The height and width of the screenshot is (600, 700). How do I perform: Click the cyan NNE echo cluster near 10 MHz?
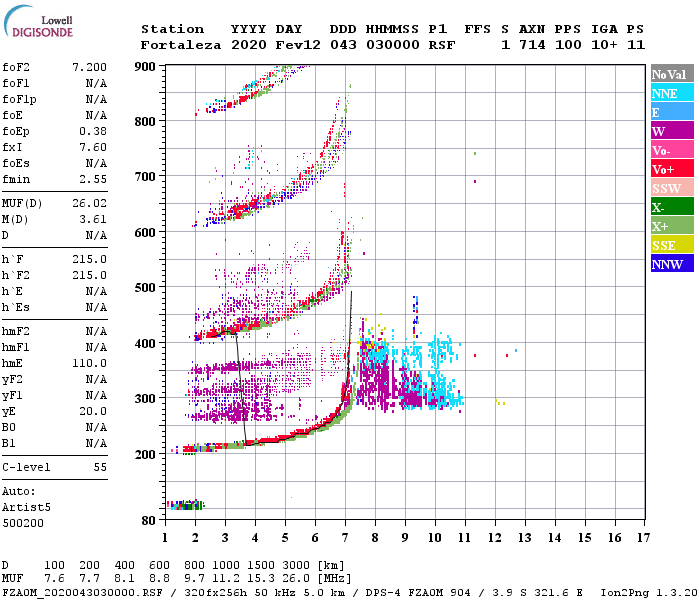coord(442,371)
